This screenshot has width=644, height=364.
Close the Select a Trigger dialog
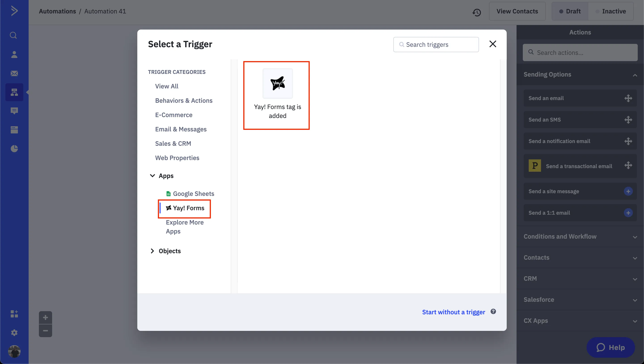492,44
